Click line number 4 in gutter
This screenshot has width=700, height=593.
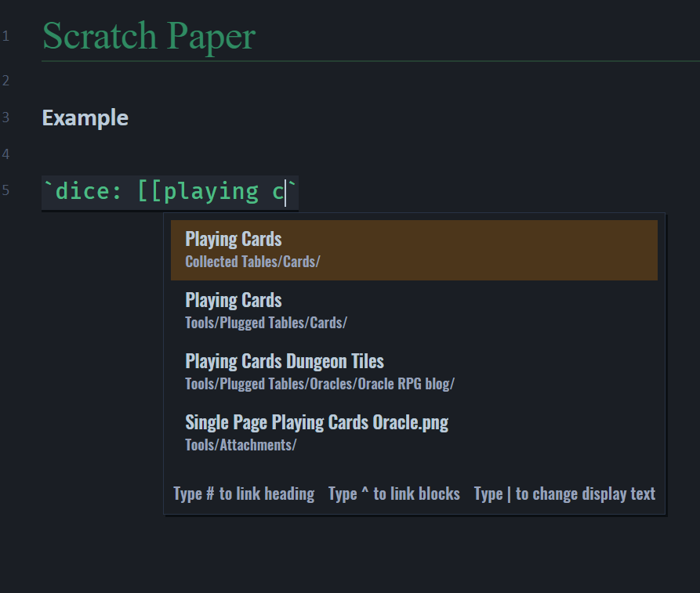[5, 154]
